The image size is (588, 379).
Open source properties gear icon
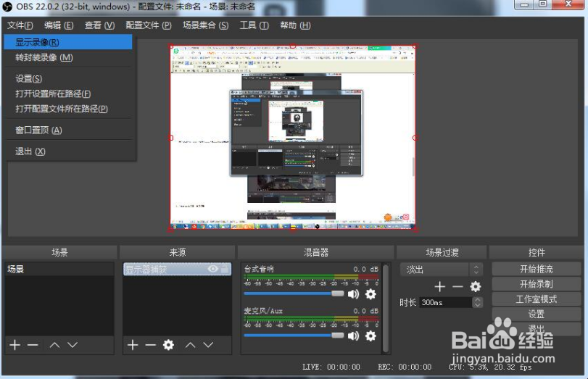click(168, 345)
